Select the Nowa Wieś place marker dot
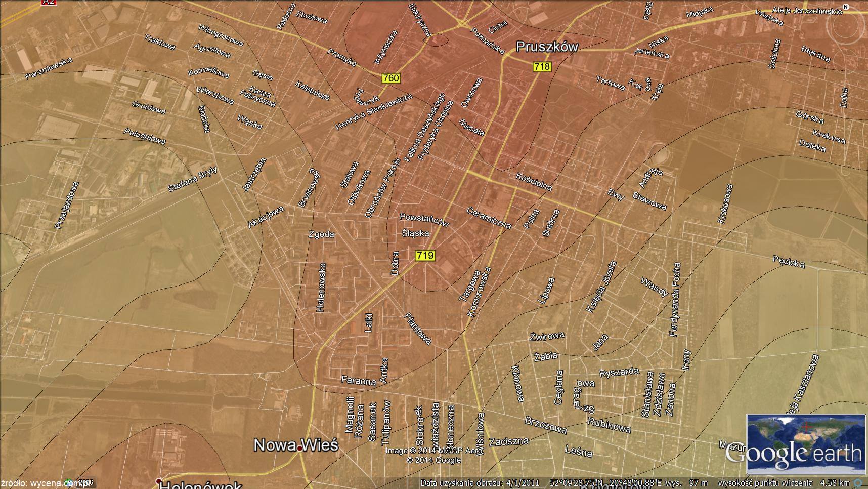868x489 pixels. pyautogui.click(x=300, y=449)
